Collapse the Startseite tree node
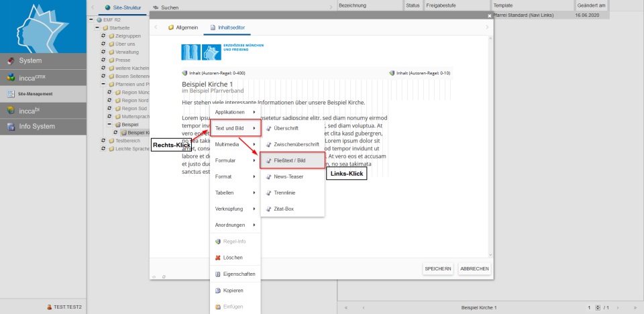Image resolution: width=644 pixels, height=314 pixels. (98, 28)
